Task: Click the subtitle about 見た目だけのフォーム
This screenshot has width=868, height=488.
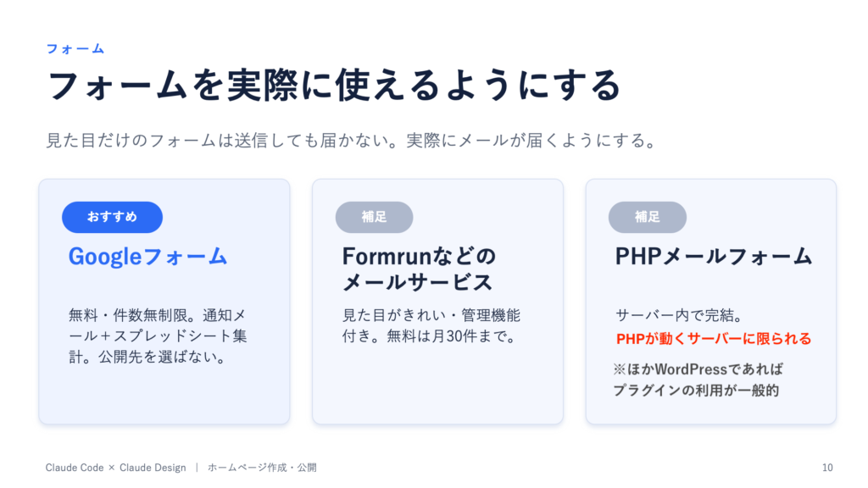Action: pyautogui.click(x=351, y=141)
